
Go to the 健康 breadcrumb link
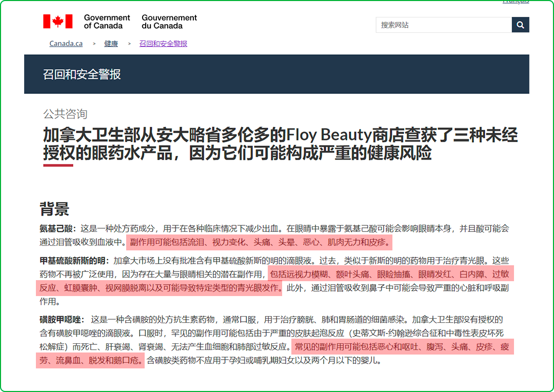coord(111,44)
